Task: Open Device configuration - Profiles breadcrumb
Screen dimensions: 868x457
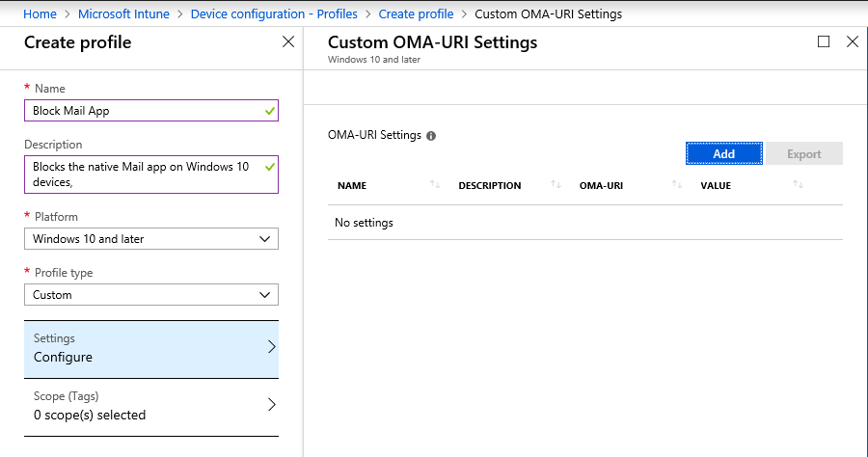Action: click(x=274, y=14)
